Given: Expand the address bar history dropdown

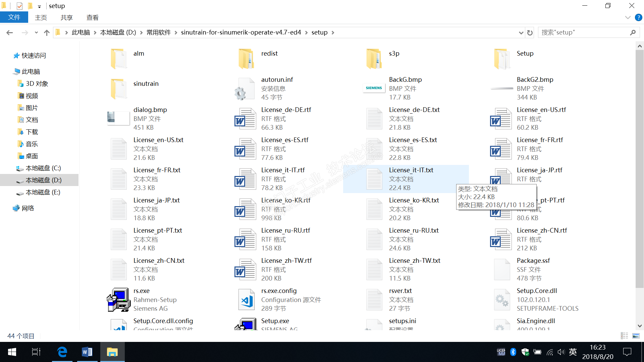Looking at the screenshot, I should [521, 33].
